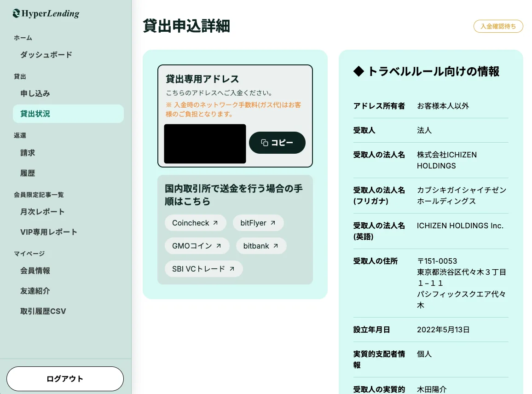
Task: Click ICHIZEN HOLDINGS Inc. text
Action: click(460, 226)
